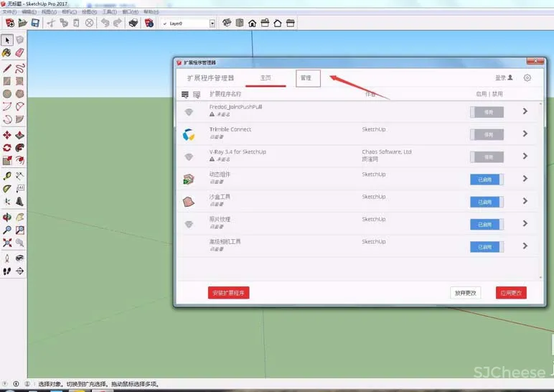Click the Zoom Extents tool
Screen dimensions: 554x392
pyautogui.click(x=7, y=243)
